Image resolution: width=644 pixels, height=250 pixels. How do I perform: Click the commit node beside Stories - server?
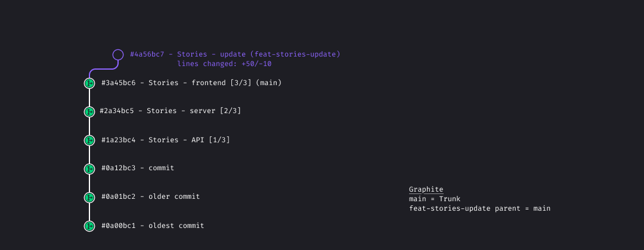pos(89,112)
